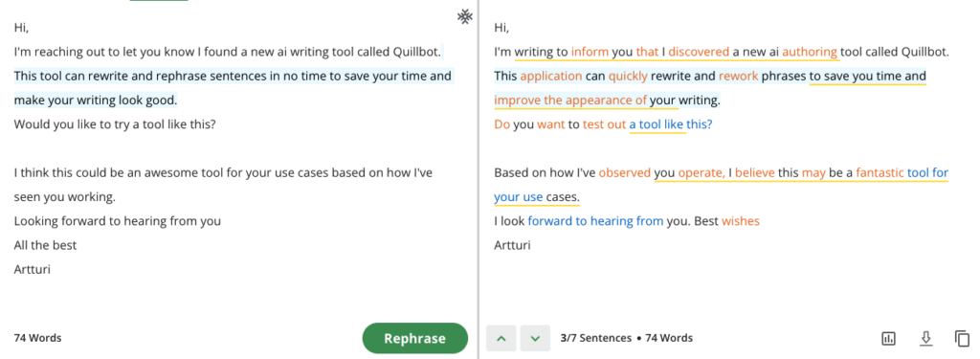Click the snowflake freeze words icon
Image resolution: width=980 pixels, height=359 pixels.
(x=464, y=17)
